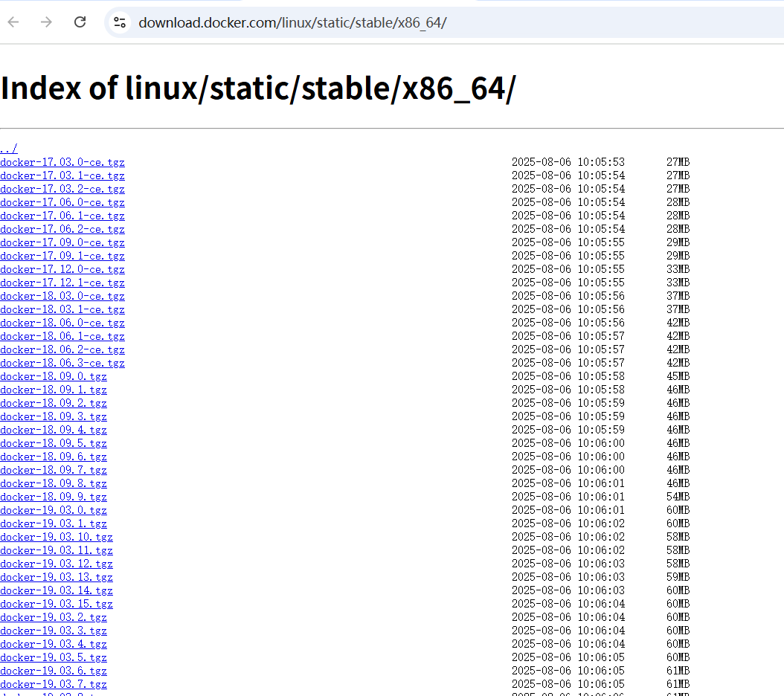This screenshot has width=784, height=696.
Task: Download docker-19.03.2.tgz
Action: tap(54, 617)
